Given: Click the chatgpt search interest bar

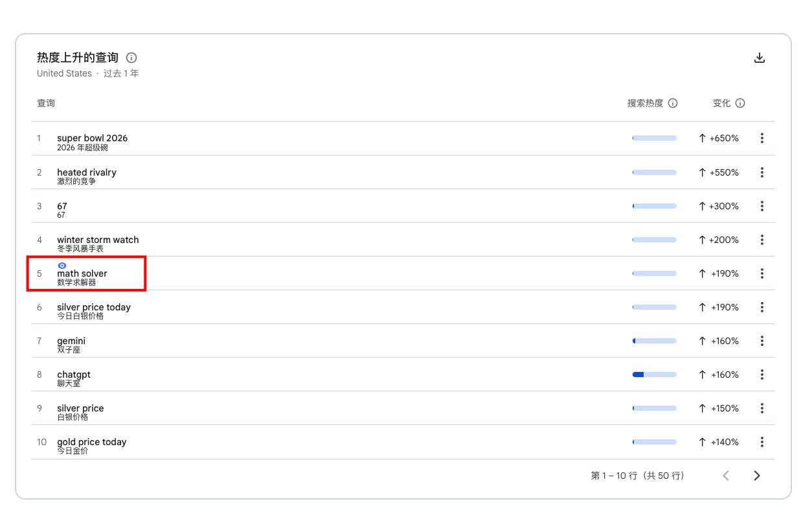Looking at the screenshot, I should coord(654,375).
